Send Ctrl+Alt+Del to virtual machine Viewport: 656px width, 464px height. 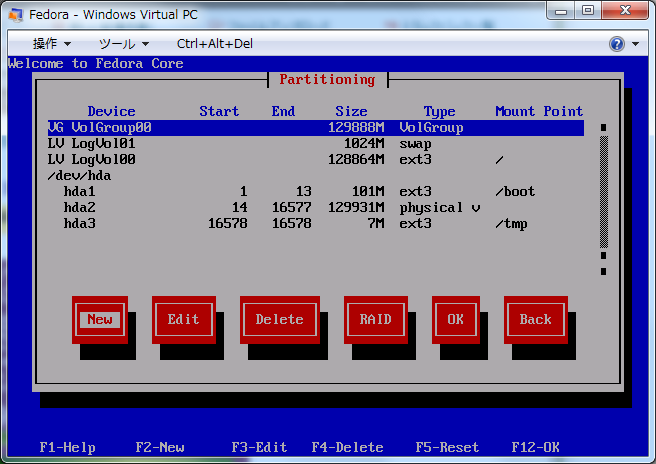coord(215,44)
